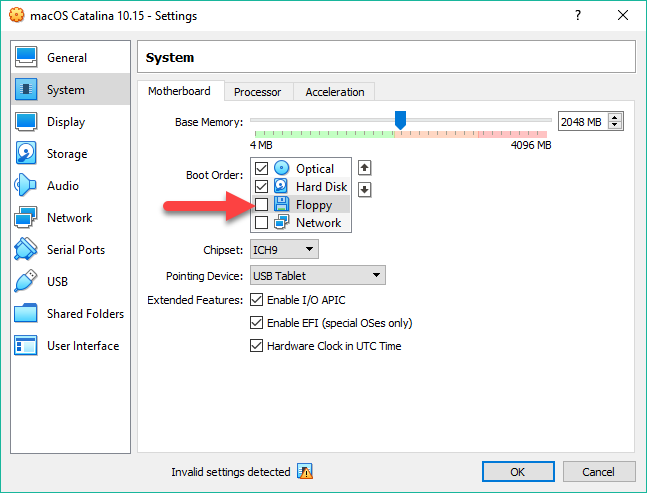Click the Audio speaker icon
647x493 pixels.
(x=27, y=186)
